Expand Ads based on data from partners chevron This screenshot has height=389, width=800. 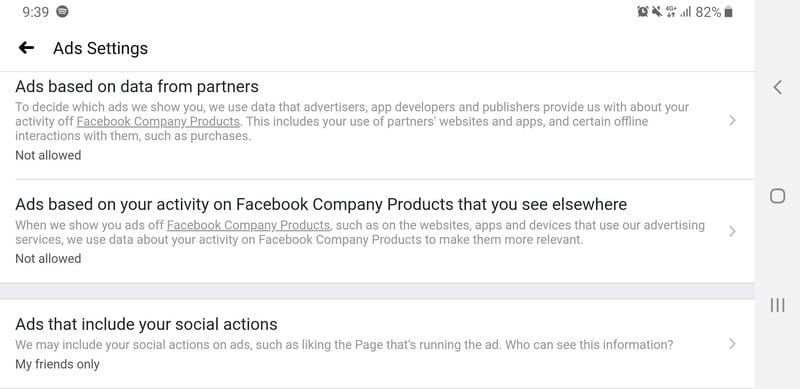[x=732, y=120]
